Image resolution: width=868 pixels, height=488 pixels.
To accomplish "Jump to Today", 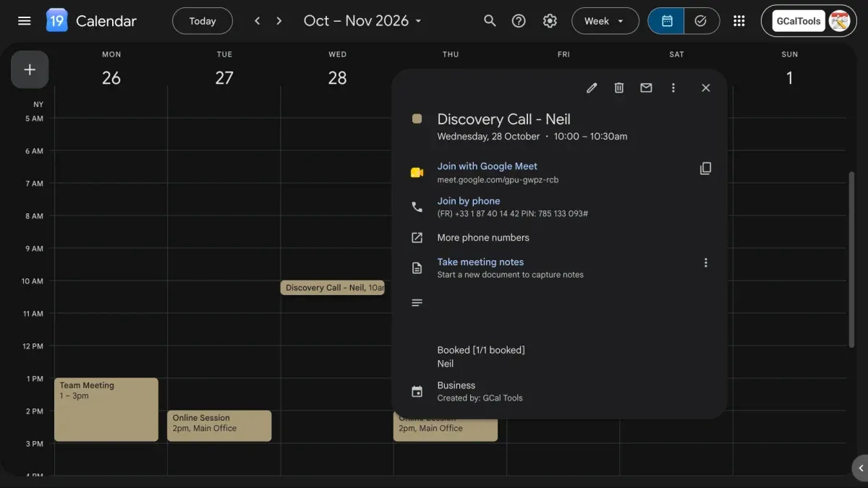I will (203, 21).
